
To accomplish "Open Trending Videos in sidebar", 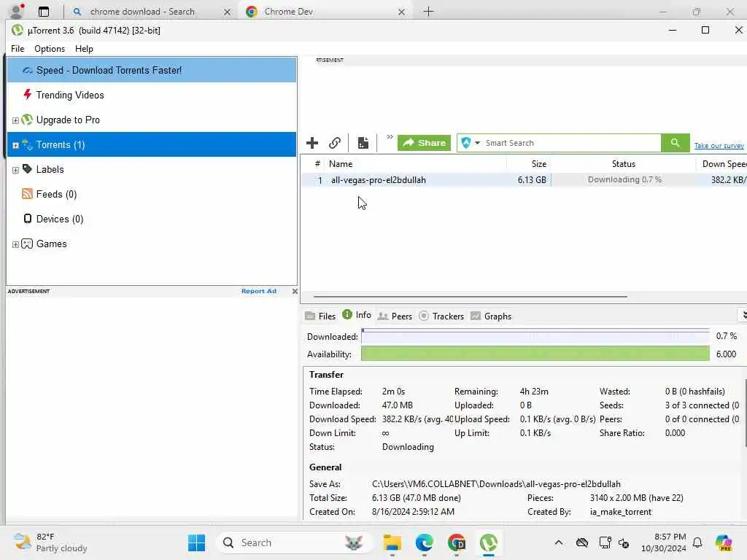I will click(70, 95).
